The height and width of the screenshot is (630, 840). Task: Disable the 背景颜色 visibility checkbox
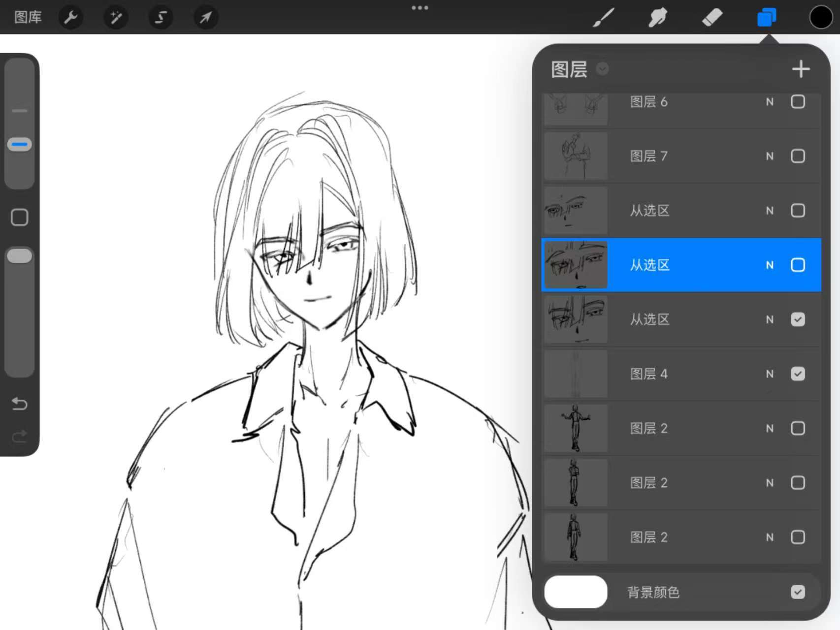(x=798, y=592)
